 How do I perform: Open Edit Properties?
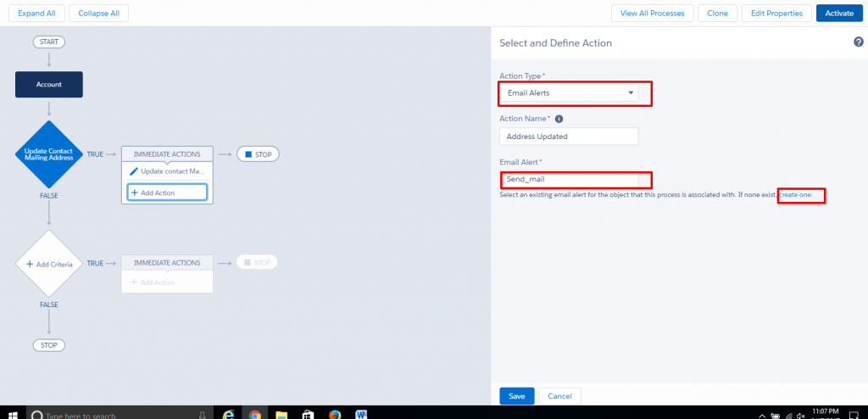point(776,14)
